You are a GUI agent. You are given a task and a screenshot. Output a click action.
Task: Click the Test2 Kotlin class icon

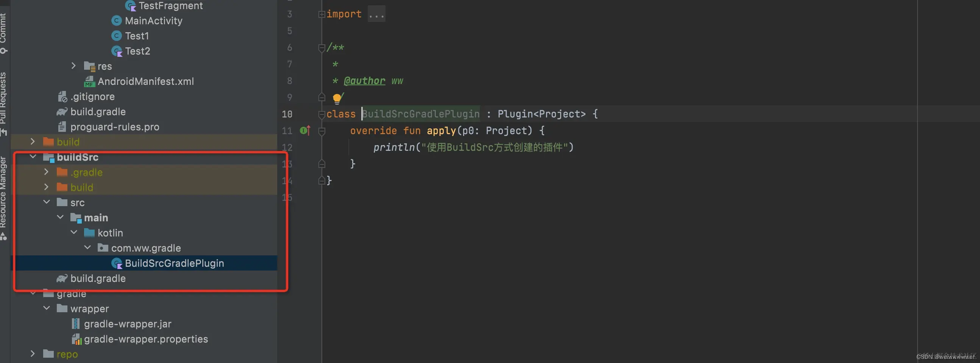(117, 51)
